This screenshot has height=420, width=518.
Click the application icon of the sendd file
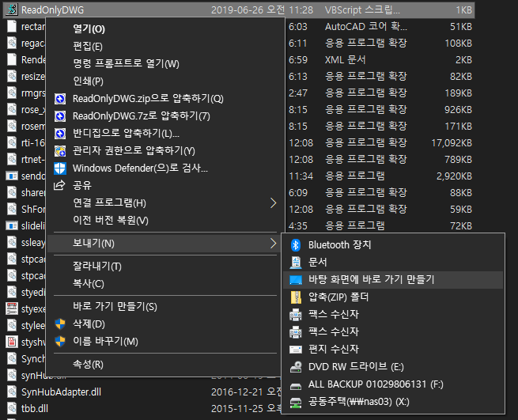click(x=12, y=176)
